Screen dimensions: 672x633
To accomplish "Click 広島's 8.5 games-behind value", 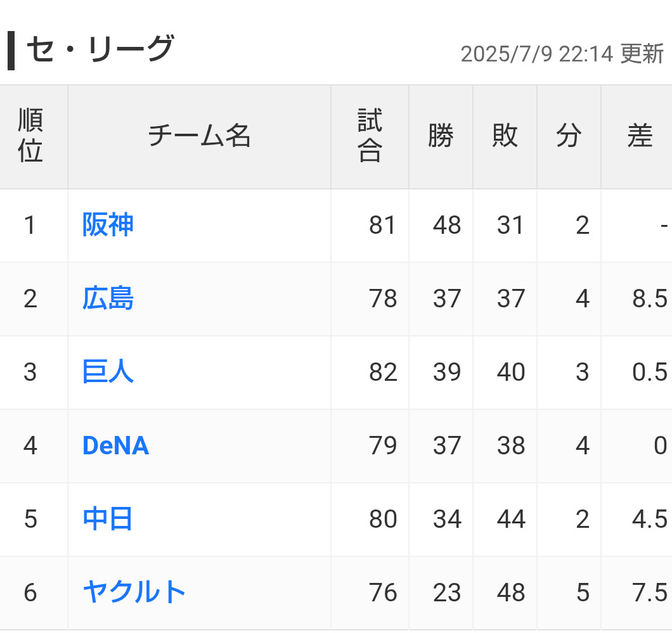I will 650,298.
